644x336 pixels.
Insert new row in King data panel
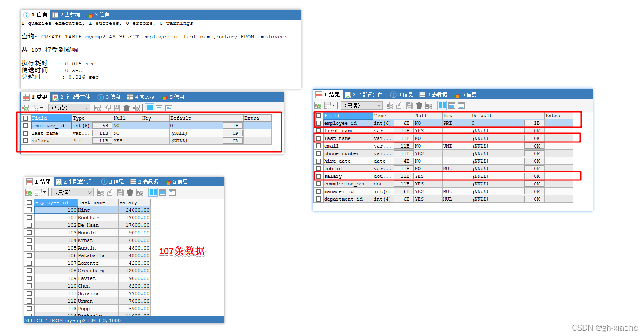(101, 192)
